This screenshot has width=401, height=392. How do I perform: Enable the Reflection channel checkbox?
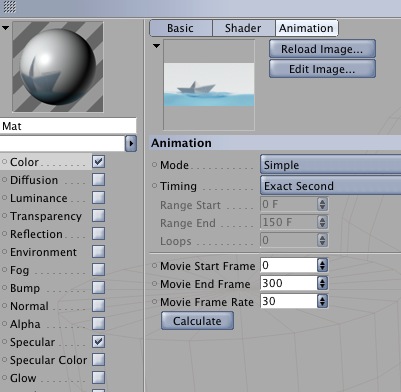point(99,234)
